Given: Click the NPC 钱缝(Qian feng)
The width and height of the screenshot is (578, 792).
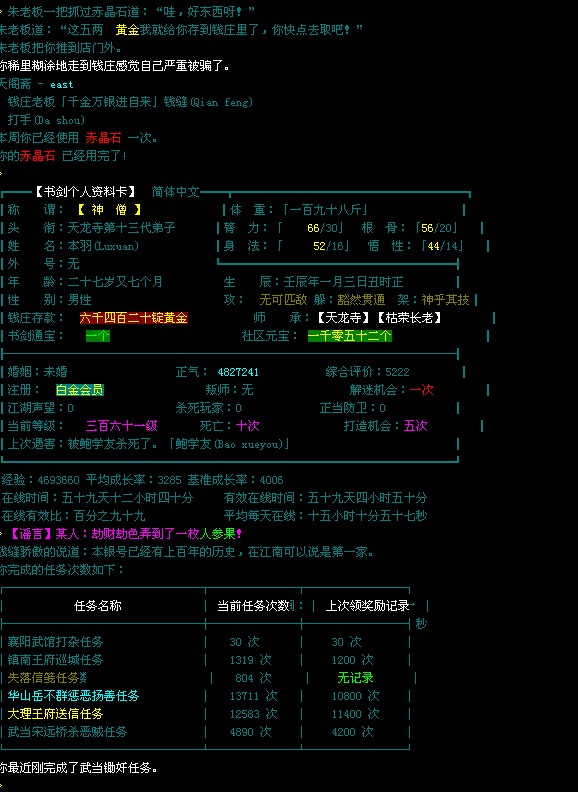Looking at the screenshot, I should (x=208, y=102).
